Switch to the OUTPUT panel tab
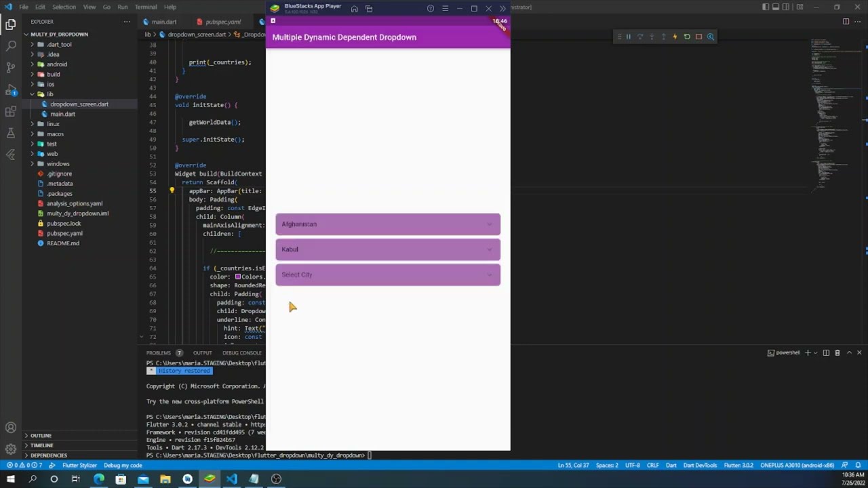This screenshot has width=868, height=488. (202, 352)
